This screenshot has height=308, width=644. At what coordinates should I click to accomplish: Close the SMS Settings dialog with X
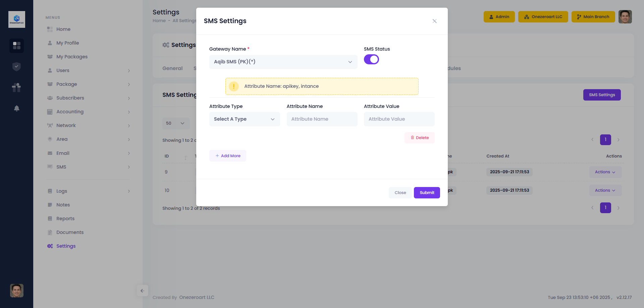[434, 21]
